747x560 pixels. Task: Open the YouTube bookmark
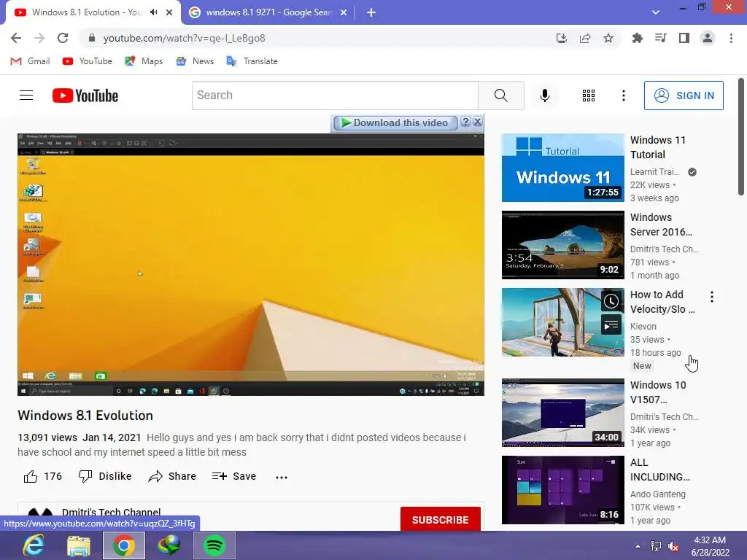tap(88, 61)
